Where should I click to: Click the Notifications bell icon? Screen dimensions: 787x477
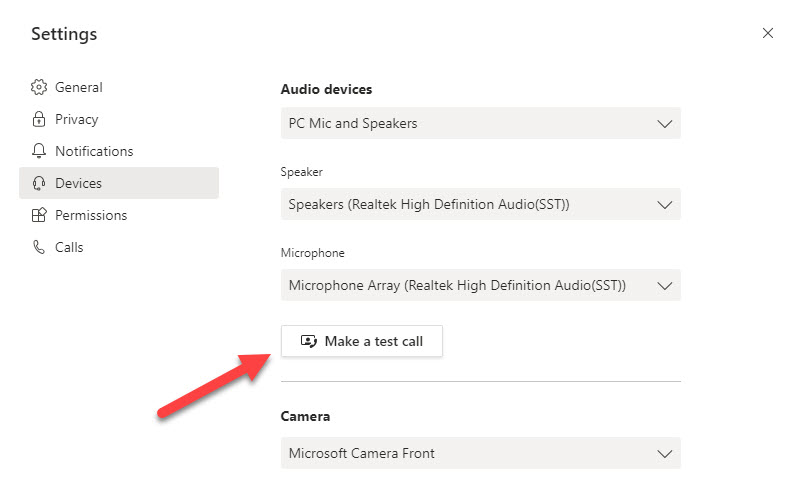(x=39, y=152)
